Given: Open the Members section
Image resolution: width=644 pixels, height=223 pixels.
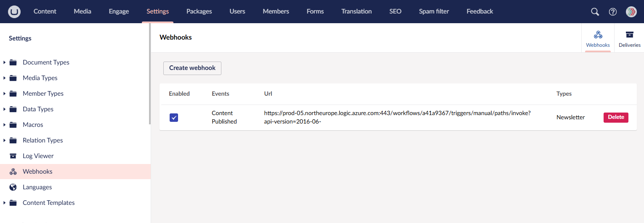Looking at the screenshot, I should [x=276, y=11].
